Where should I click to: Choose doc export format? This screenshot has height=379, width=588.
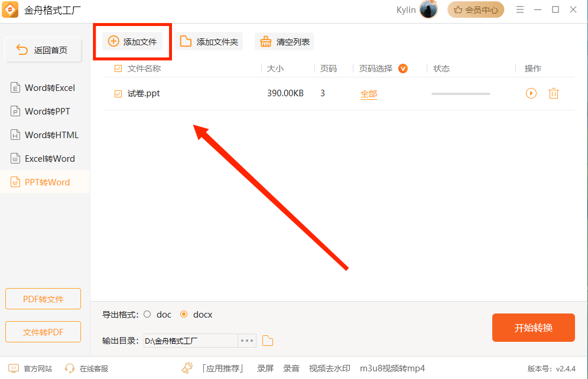tap(147, 314)
